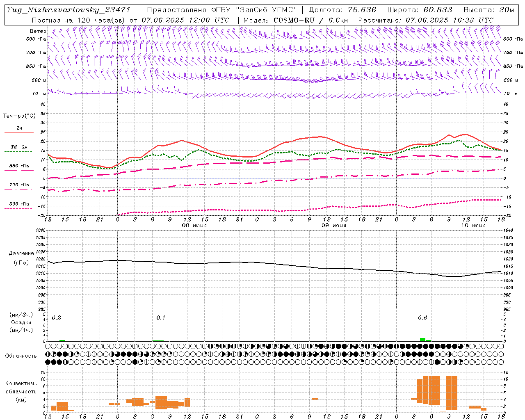Click the Облачность cloudiness label

point(21,356)
